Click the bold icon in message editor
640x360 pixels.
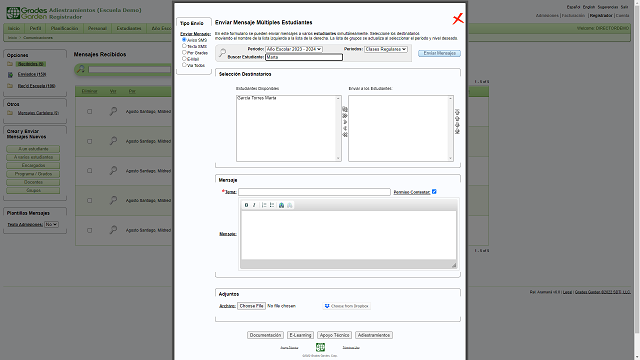click(x=246, y=205)
